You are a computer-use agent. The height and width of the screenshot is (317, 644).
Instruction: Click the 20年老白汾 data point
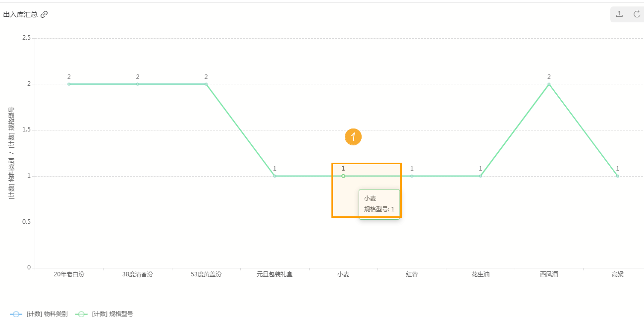(x=69, y=84)
